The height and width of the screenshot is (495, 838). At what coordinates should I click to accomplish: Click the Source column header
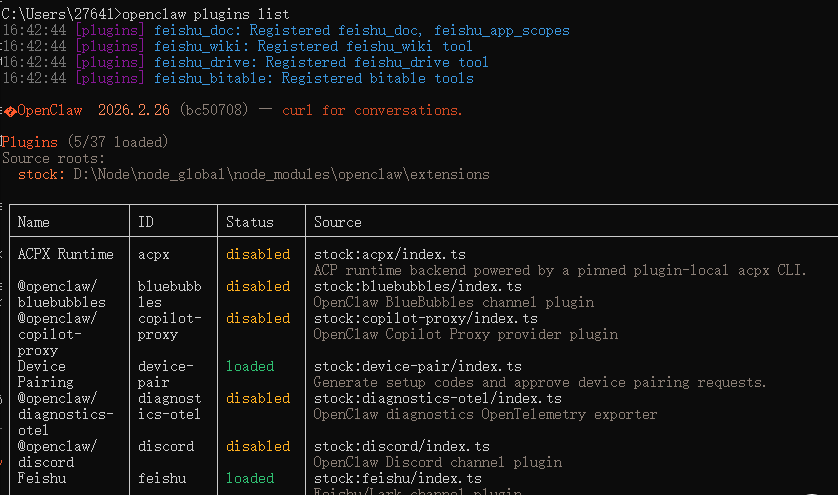tap(338, 222)
